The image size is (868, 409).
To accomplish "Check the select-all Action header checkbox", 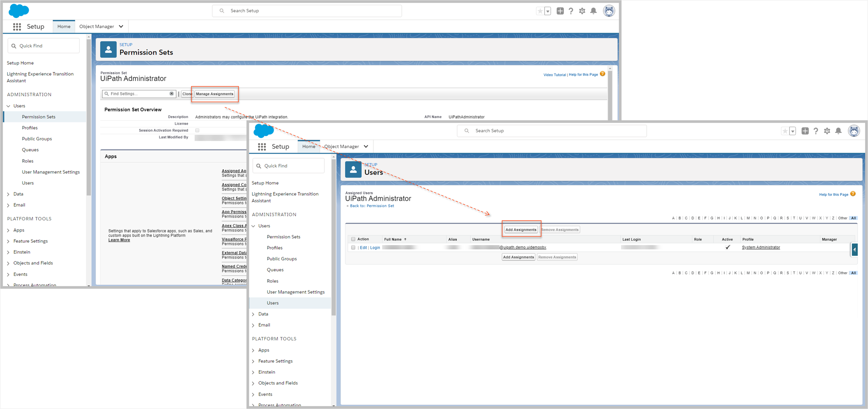I will tap(353, 239).
